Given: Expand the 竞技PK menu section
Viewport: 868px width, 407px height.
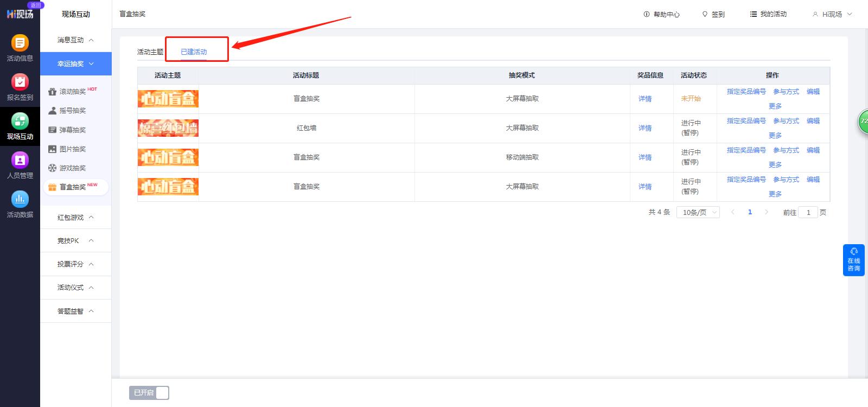Looking at the screenshot, I should pyautogui.click(x=76, y=241).
